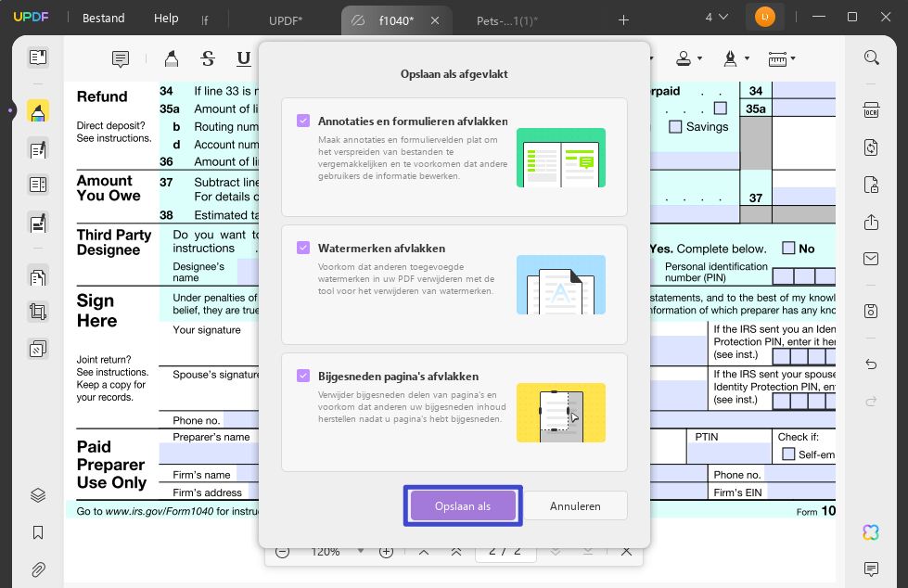The image size is (908, 588).
Task: Expand the measure tool dropdown arrow
Action: (x=793, y=58)
